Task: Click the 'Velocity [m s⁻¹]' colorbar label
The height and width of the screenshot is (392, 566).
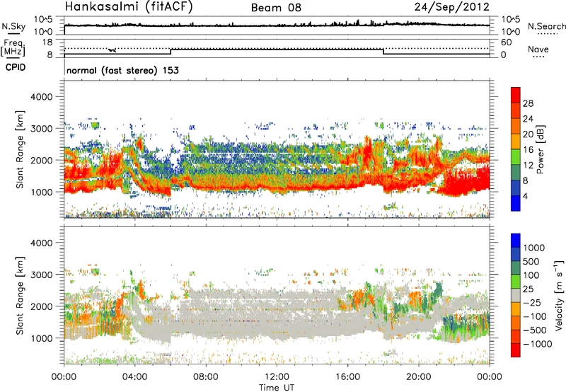Action: (559, 295)
